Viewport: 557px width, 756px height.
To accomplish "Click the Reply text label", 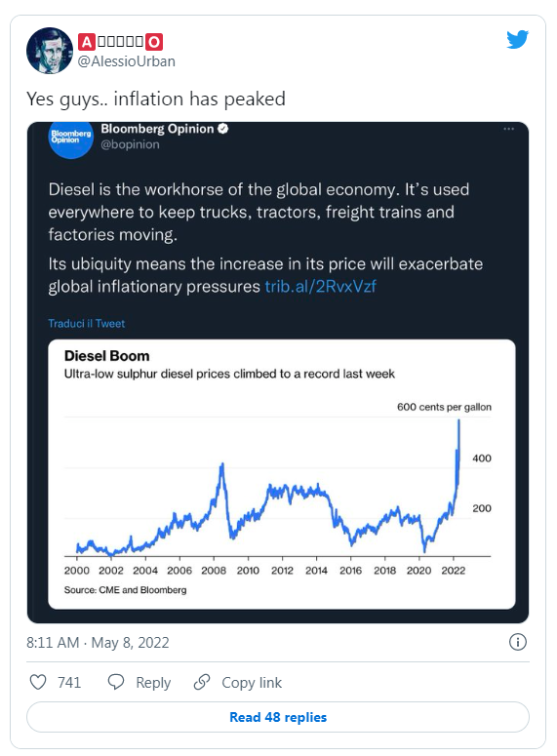I will point(153,683).
